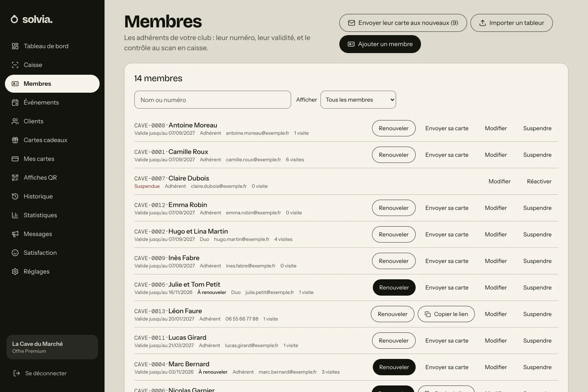Click the Satisfaction smiley icon
The height and width of the screenshot is (392, 588).
click(x=15, y=253)
